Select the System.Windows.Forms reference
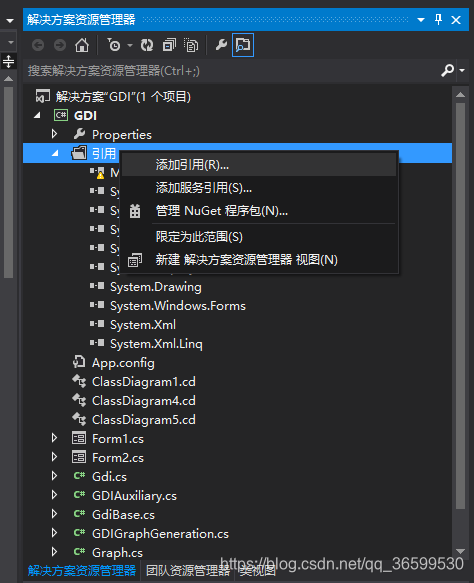The width and height of the screenshot is (474, 583). (x=178, y=306)
